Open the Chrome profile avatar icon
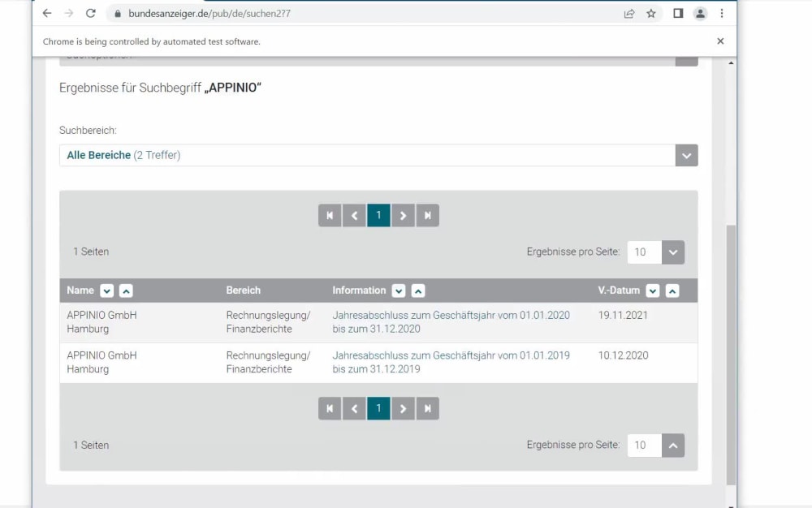The image size is (812, 508). [x=700, y=13]
